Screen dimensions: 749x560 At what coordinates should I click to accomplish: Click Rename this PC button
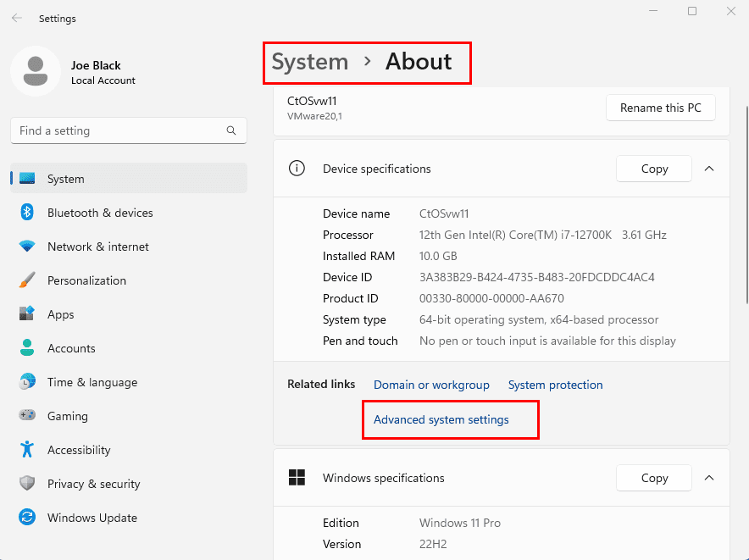(661, 108)
